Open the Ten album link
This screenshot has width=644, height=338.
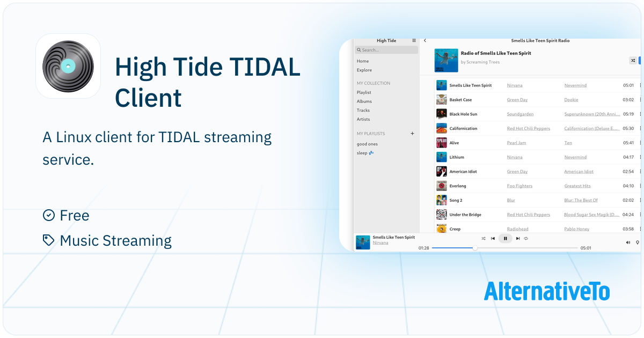pyautogui.click(x=568, y=143)
